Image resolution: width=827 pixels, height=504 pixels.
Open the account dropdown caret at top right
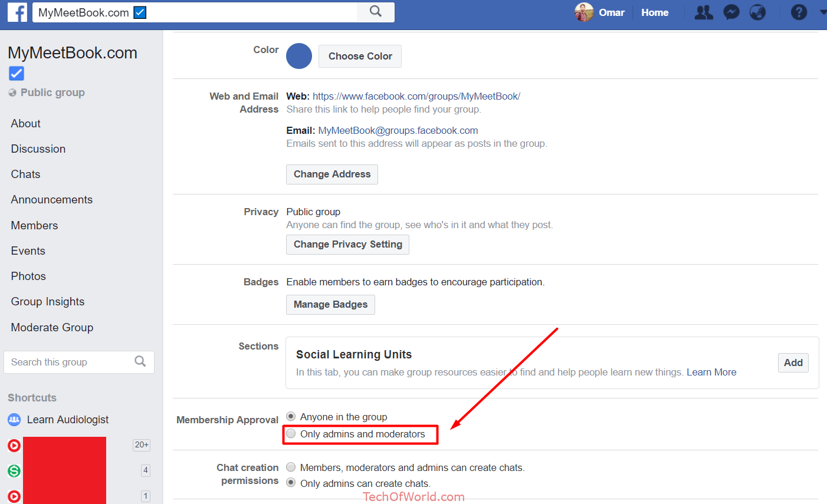[x=822, y=12]
